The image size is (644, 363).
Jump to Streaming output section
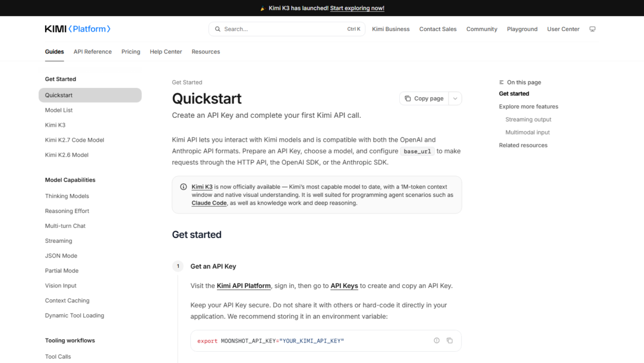pyautogui.click(x=528, y=120)
